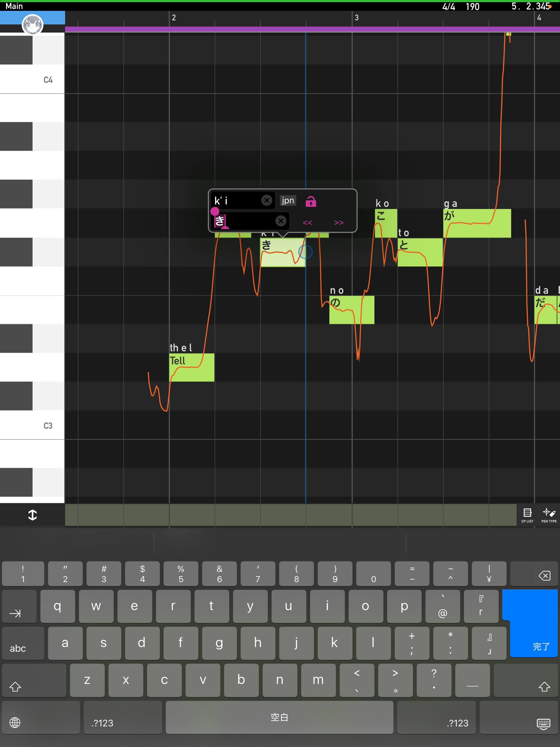Go to previous note with <<
This screenshot has height=747, width=560.
pyautogui.click(x=307, y=223)
